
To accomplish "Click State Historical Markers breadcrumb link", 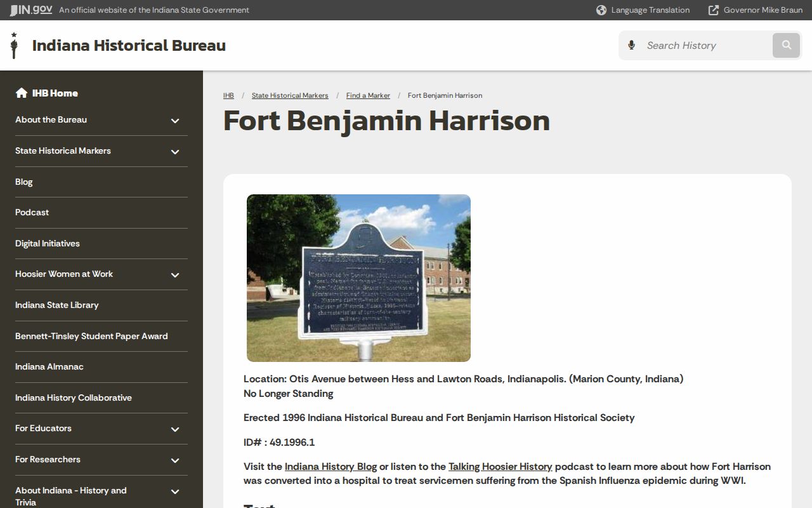I will [290, 95].
